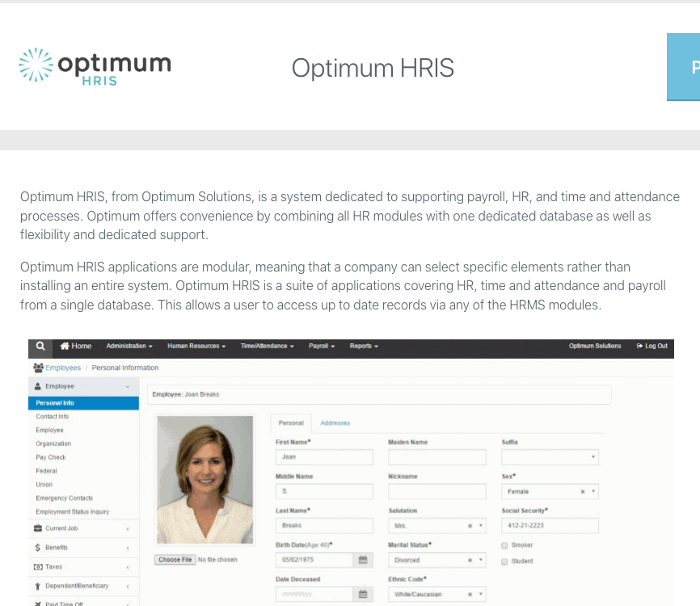Open Contact Info in the sidebar
This screenshot has width=700, height=606.
(53, 416)
